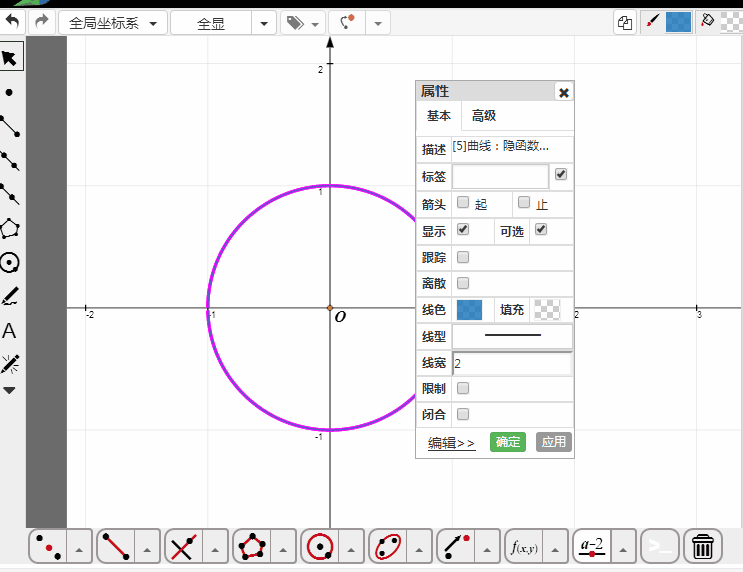The width and height of the screenshot is (743, 572).
Task: Expand the dropdown beside the trace curve icon
Action: [378, 23]
